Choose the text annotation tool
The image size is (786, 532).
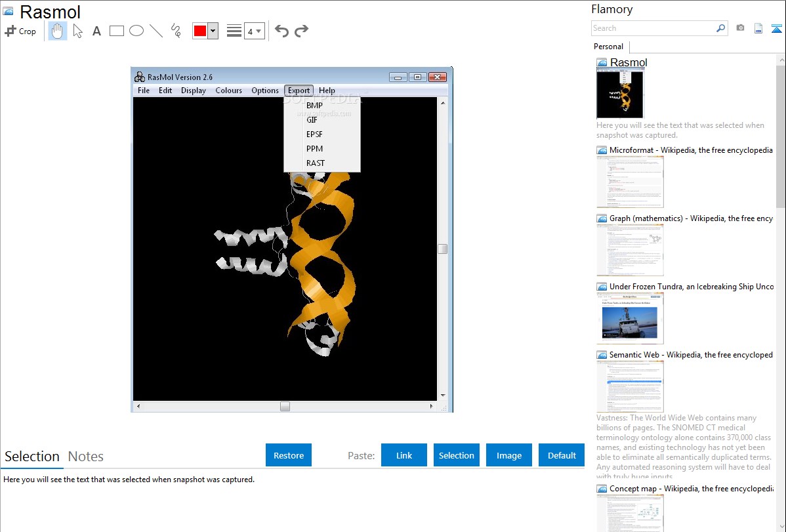96,31
